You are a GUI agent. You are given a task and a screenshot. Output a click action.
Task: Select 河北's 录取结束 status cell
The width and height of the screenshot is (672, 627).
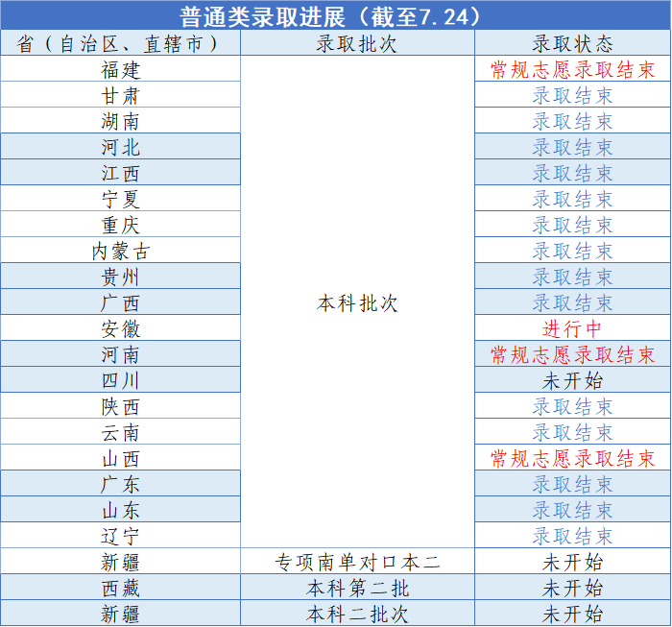[x=572, y=147]
